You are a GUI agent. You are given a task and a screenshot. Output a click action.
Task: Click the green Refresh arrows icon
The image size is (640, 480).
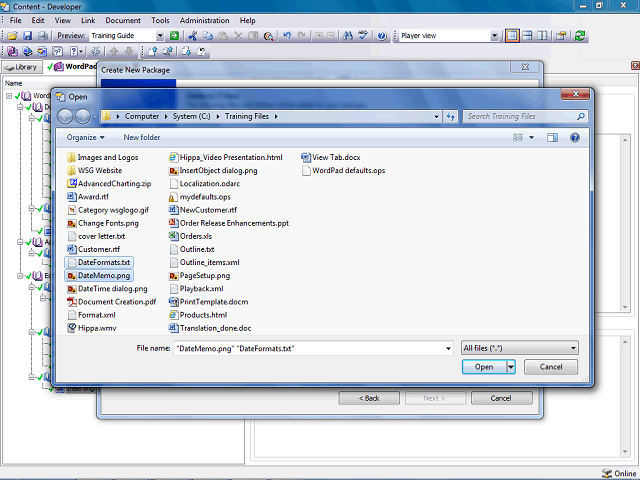click(x=580, y=36)
